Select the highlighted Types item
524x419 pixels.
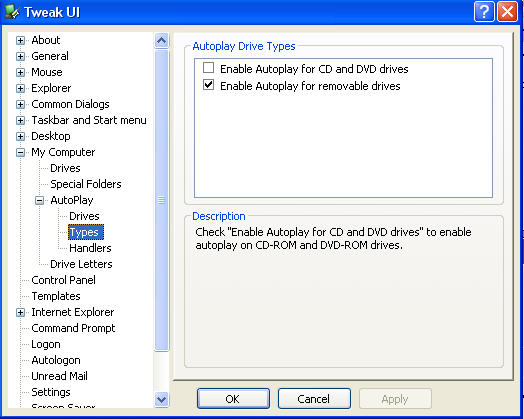tap(86, 232)
